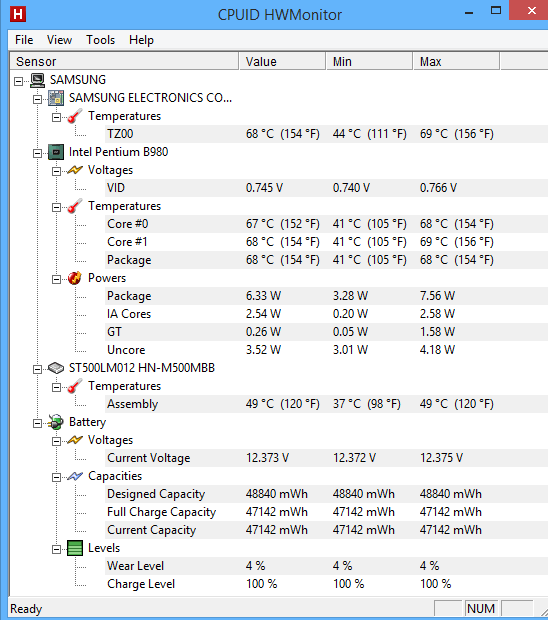The image size is (548, 620).
Task: Click thermometer icon under ST500LM012 drive
Action: [x=75, y=386]
